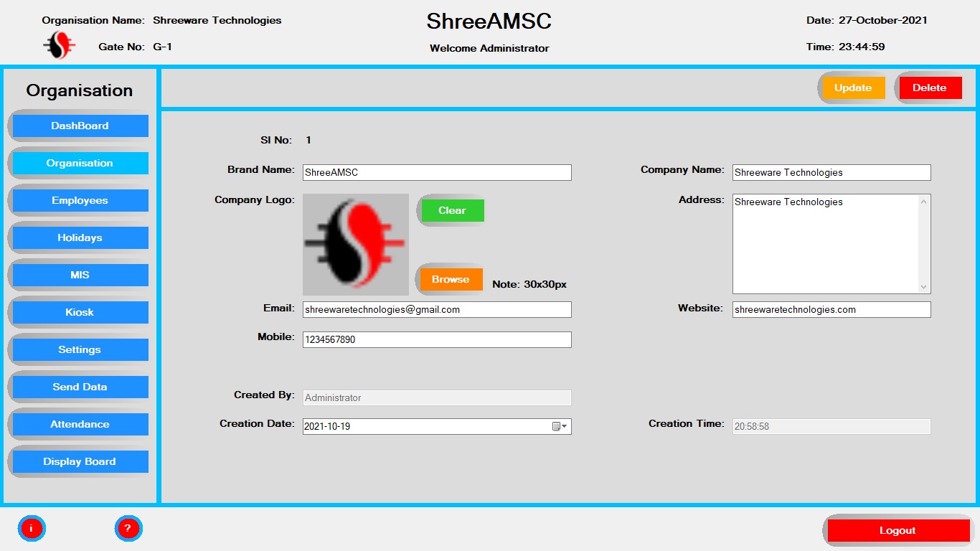The width and height of the screenshot is (980, 551).
Task: Click the header organisation name 'Shreeware Technologies'
Action: pyautogui.click(x=217, y=20)
